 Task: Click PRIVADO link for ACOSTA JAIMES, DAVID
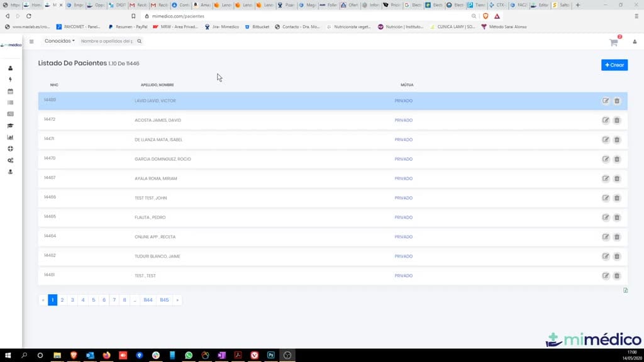403,120
